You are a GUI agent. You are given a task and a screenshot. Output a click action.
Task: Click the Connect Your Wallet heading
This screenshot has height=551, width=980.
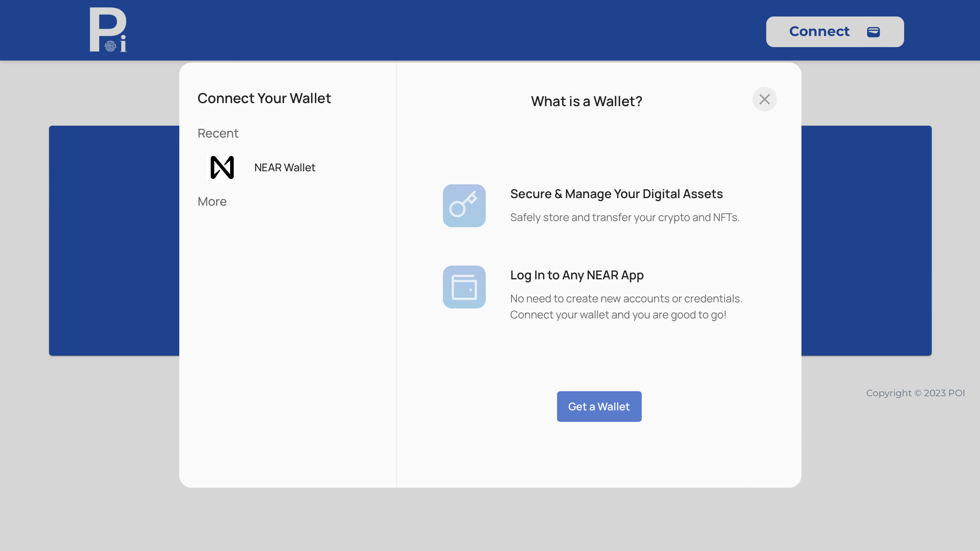pyautogui.click(x=264, y=98)
